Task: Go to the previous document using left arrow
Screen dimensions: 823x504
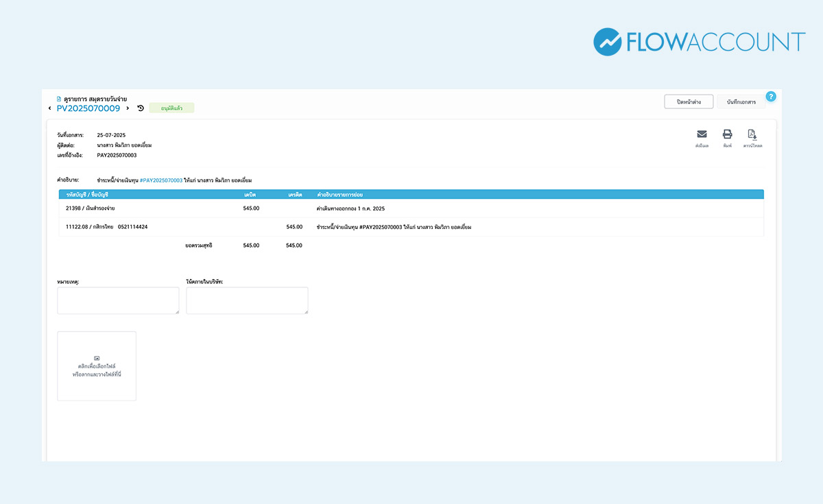Action: [50, 108]
